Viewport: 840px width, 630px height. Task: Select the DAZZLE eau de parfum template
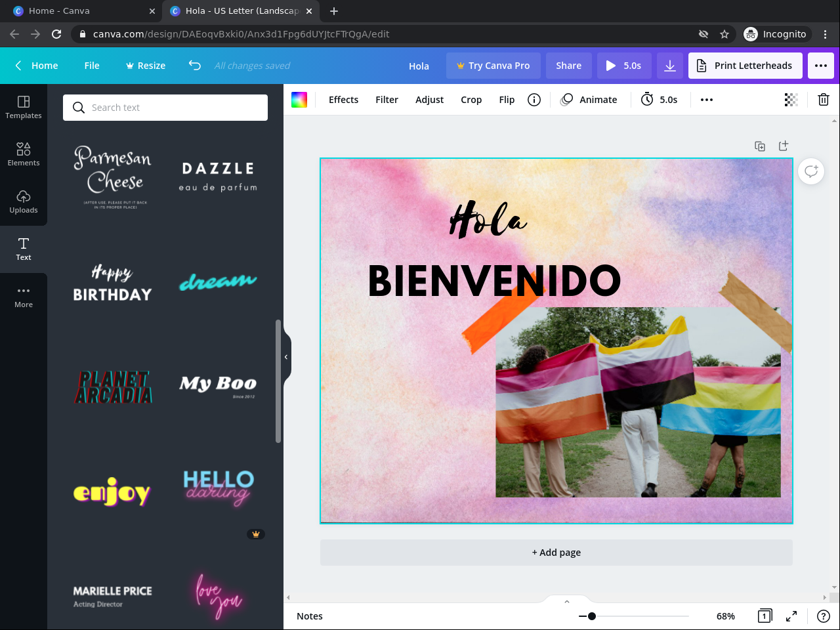tap(218, 177)
